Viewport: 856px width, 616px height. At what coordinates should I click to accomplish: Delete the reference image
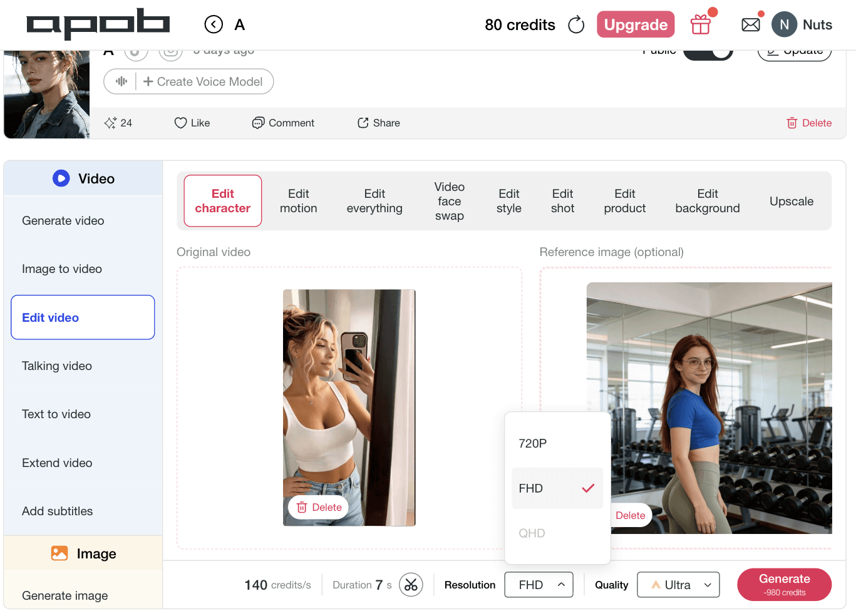click(630, 515)
